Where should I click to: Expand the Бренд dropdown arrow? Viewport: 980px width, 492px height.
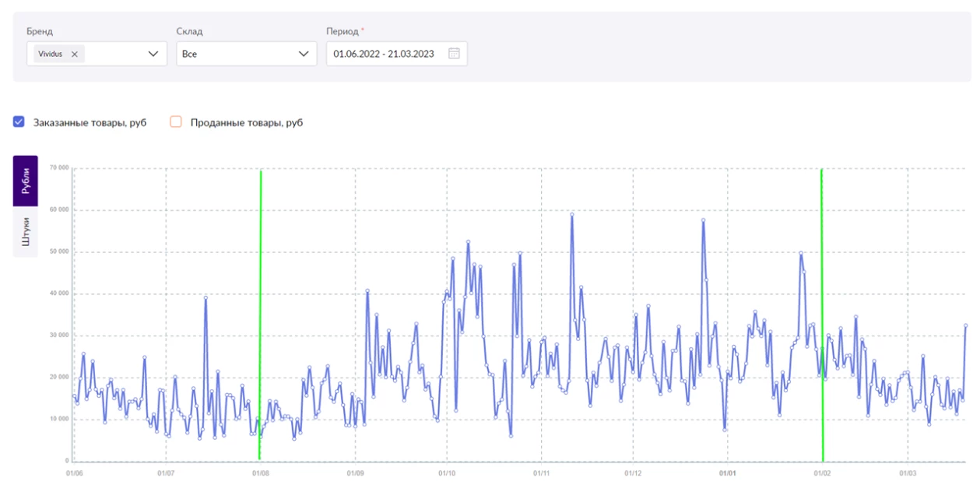point(153,54)
